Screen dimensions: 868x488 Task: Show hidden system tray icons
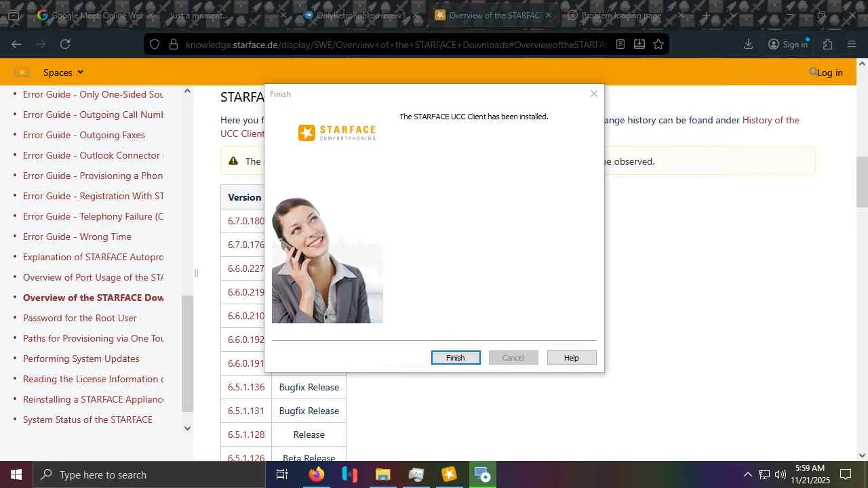pos(748,474)
